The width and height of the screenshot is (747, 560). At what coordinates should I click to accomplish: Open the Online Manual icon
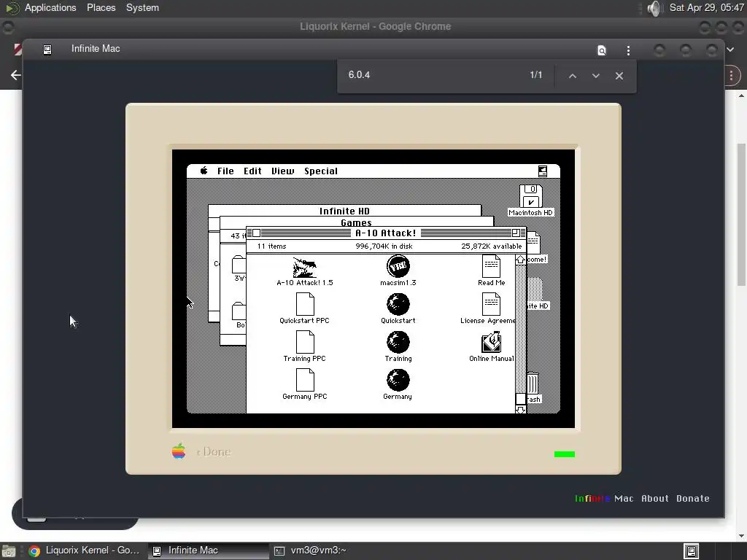491,342
